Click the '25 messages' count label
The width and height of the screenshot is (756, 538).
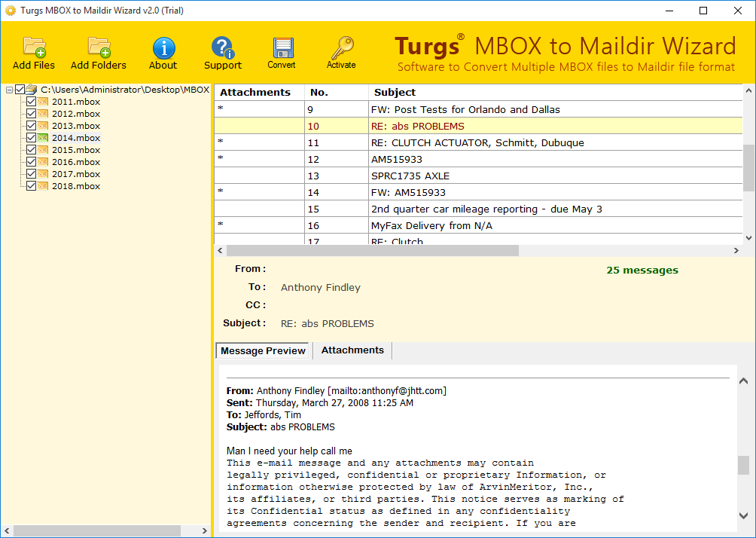(642, 271)
